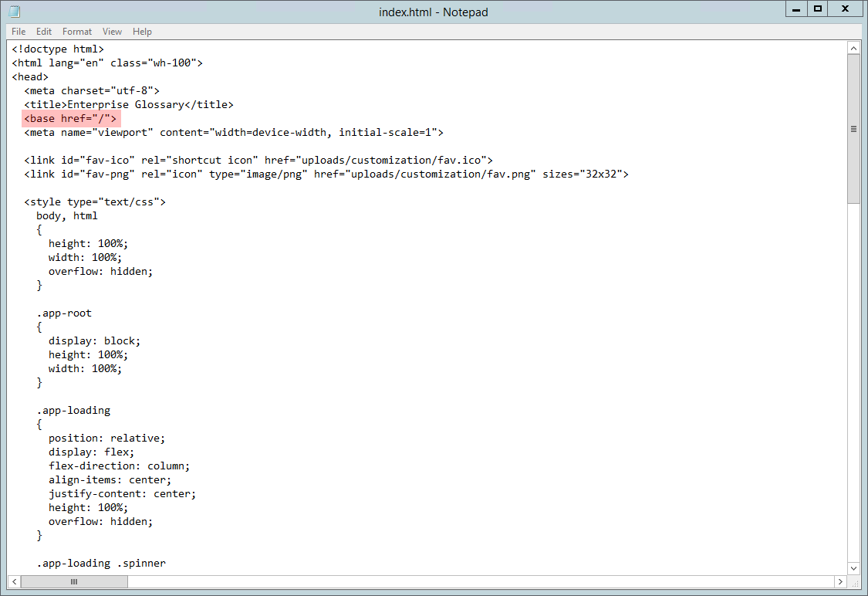Click the vertical scrollbar up arrow
This screenshot has height=596, width=868.
click(x=853, y=48)
